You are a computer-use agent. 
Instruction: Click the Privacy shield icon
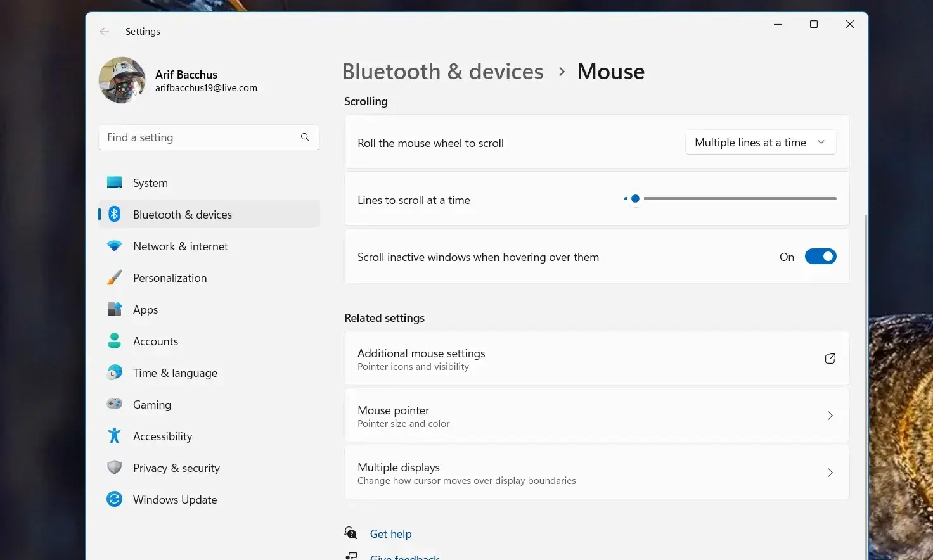tap(115, 468)
